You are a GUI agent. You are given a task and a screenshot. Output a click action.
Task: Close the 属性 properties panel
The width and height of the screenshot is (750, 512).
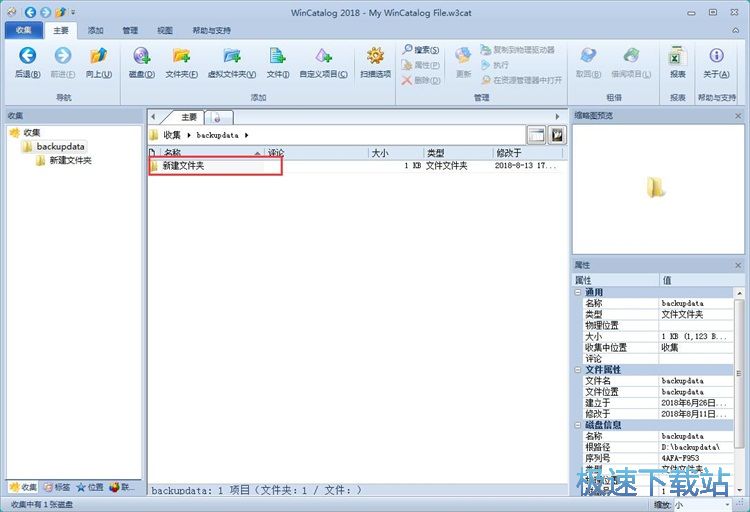click(x=738, y=265)
